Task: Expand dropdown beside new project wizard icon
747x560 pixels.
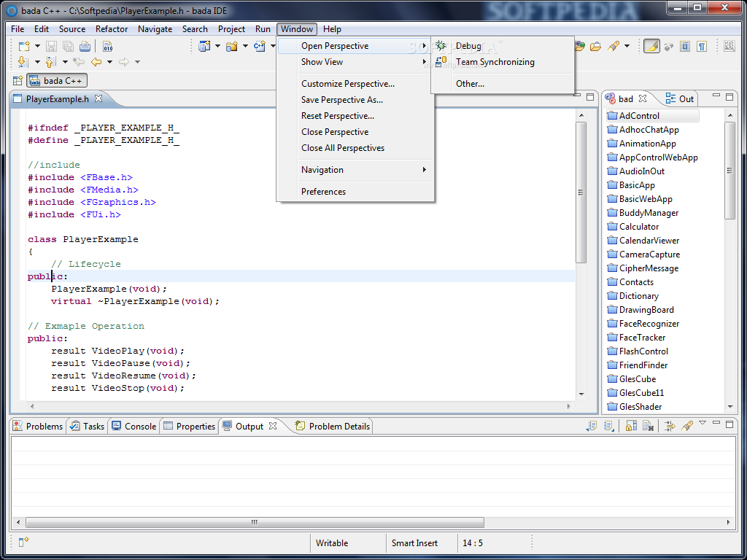Action: [x=217, y=46]
